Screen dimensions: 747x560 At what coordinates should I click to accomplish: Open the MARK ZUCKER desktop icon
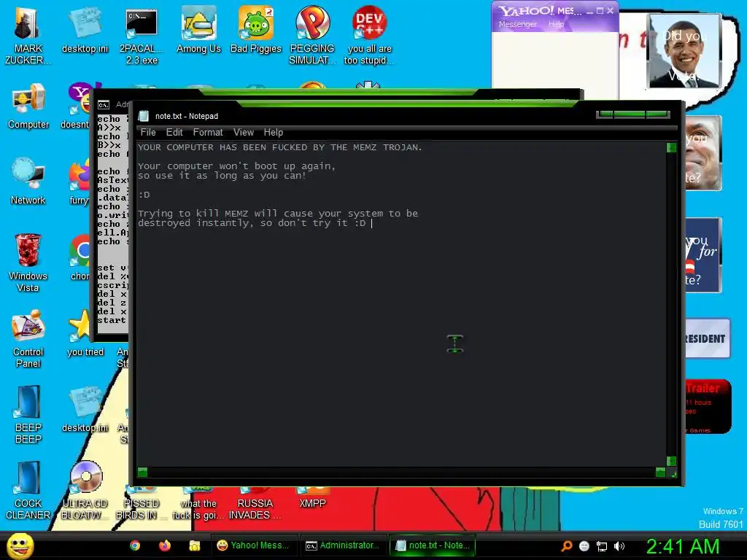[28, 36]
